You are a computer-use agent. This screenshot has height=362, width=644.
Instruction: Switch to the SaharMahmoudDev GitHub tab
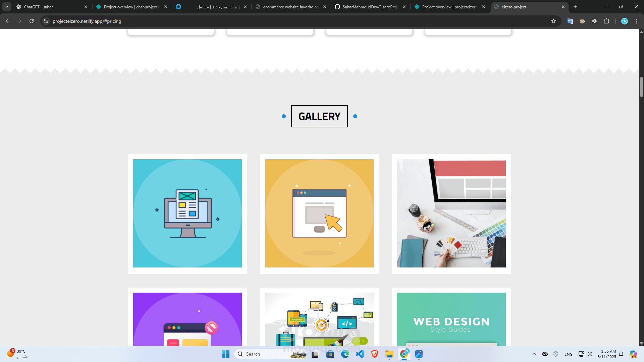pyautogui.click(x=369, y=7)
